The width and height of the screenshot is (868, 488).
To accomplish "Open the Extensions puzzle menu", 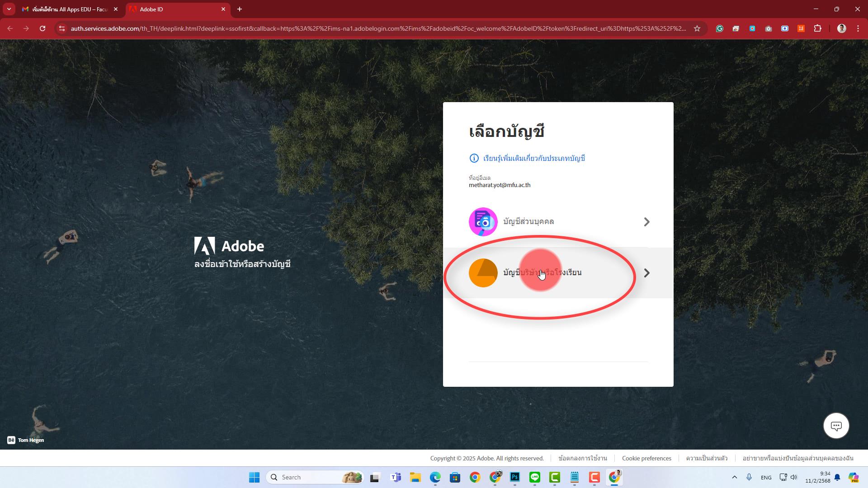I will (817, 28).
